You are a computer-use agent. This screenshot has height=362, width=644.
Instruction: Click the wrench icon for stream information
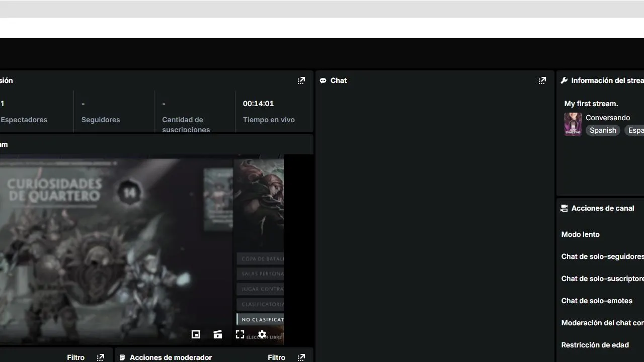[564, 80]
